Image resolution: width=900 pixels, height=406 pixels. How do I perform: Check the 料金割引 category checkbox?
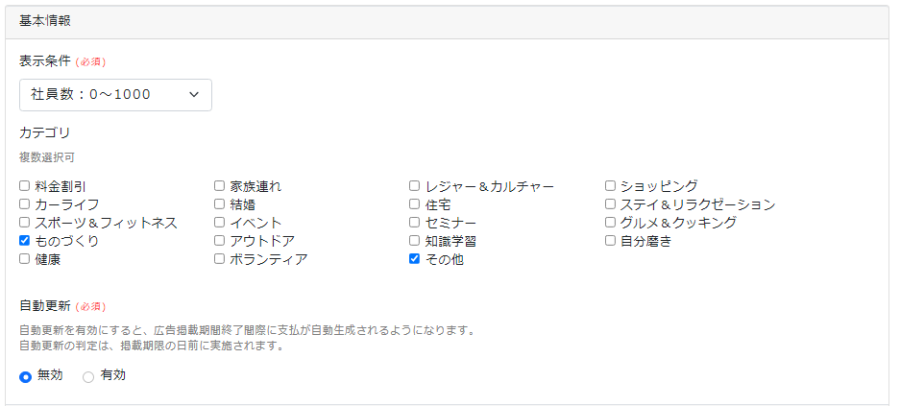(25, 186)
